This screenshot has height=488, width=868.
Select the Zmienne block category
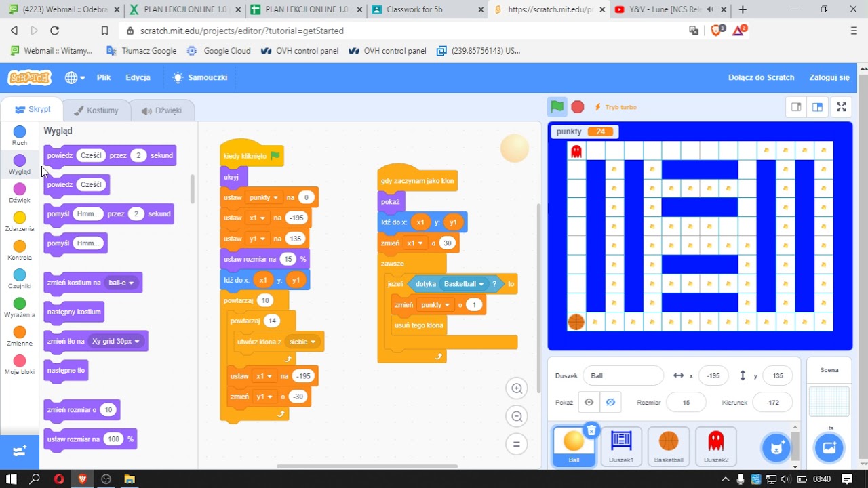click(20, 336)
